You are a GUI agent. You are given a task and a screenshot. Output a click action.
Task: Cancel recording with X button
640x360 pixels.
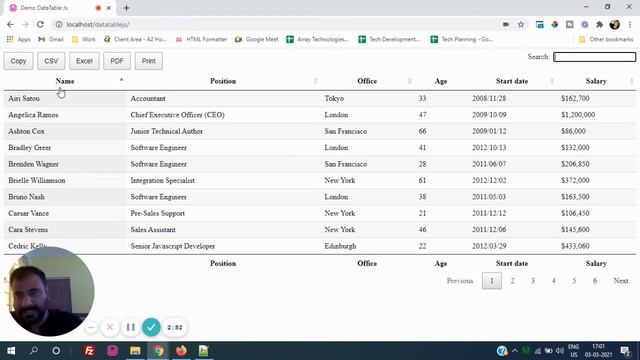(109, 327)
